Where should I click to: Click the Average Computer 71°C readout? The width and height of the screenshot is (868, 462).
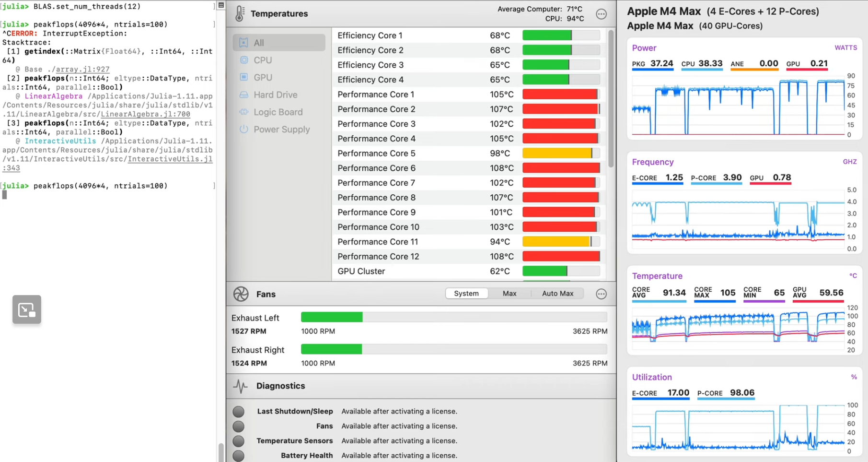tap(540, 9)
